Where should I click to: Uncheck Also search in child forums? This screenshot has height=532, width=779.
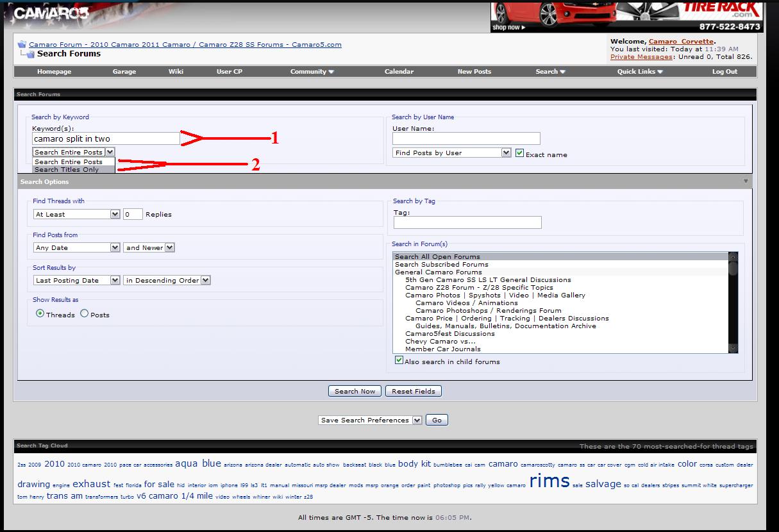coord(399,360)
